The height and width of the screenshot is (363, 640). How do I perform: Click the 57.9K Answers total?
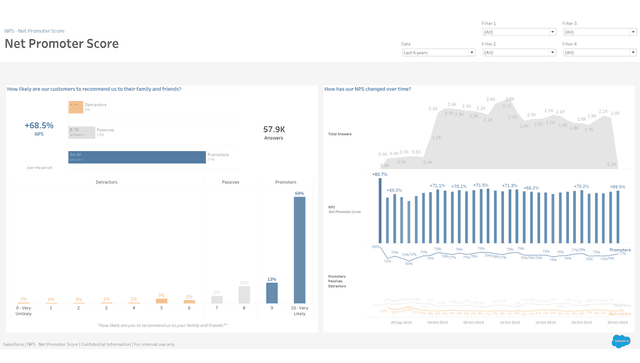[x=274, y=129]
